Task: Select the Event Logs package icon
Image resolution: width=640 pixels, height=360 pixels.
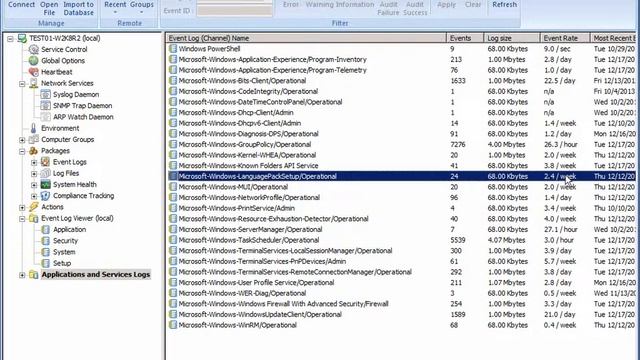Action: point(45,162)
